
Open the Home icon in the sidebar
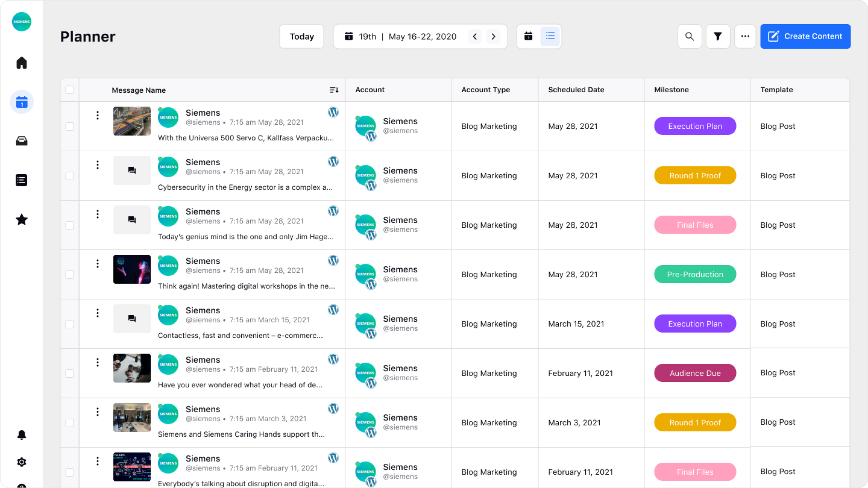[22, 63]
